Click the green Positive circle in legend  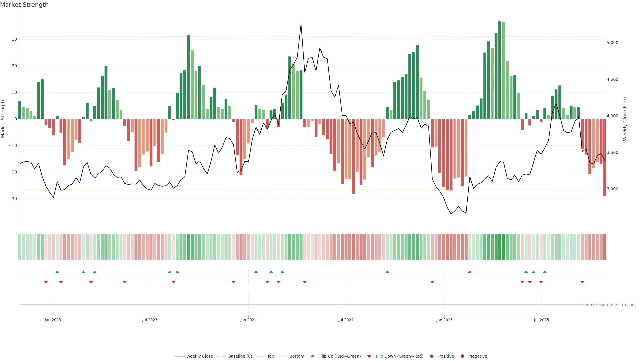point(432,356)
